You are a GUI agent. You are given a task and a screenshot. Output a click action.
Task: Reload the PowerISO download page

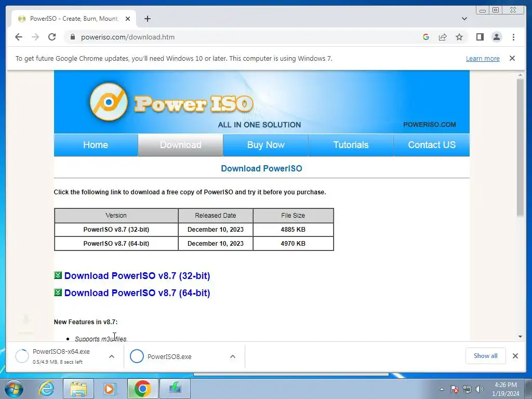coord(52,37)
